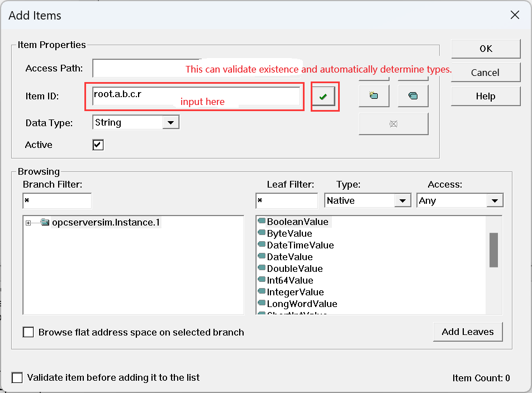
Task: Click the tag icon beside LongWordValue
Action: [x=261, y=304]
